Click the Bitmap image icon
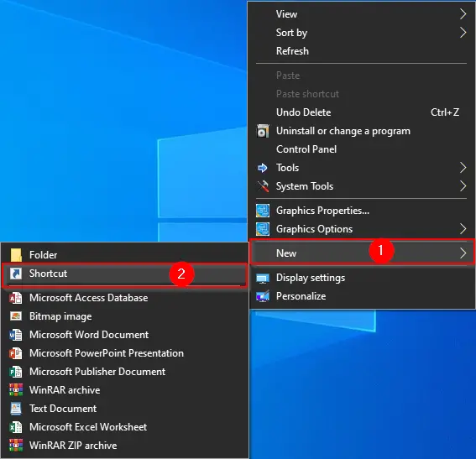The image size is (476, 459). [x=16, y=316]
